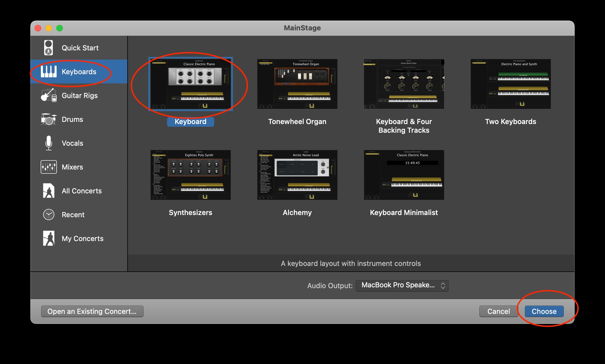Click the Quick Start speaker icon

coord(48,48)
